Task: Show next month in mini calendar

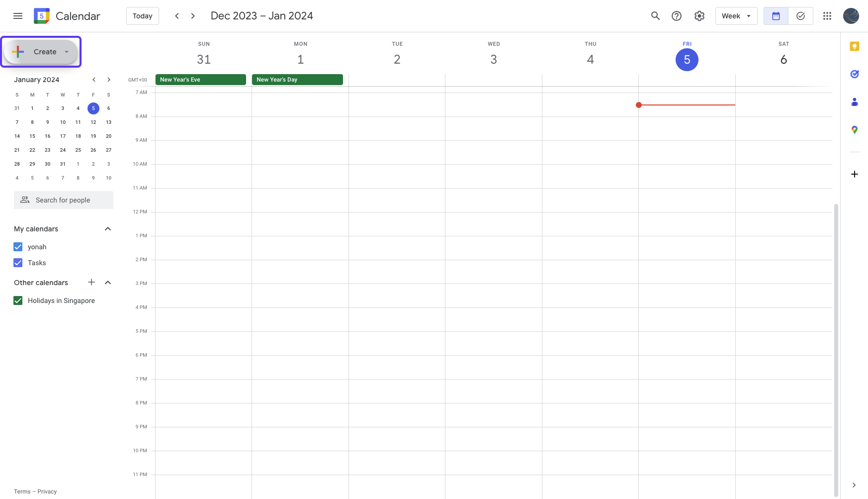Action: click(x=108, y=80)
